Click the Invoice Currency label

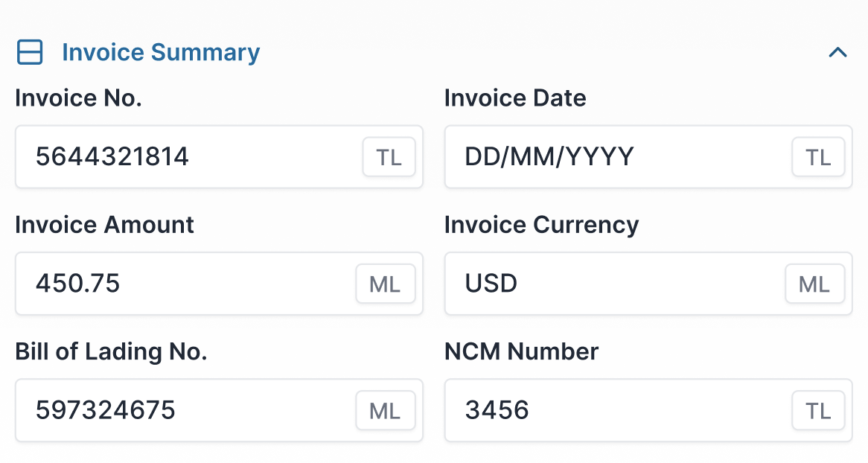pos(541,225)
